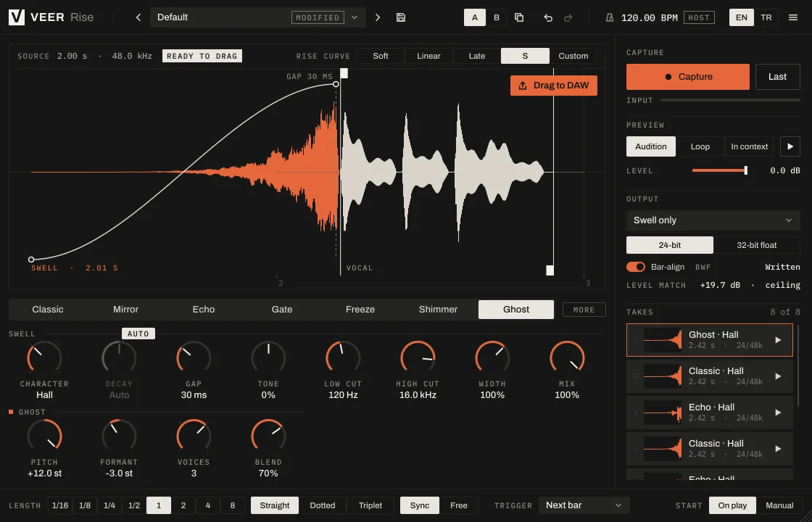Switch language to EN
Image resolution: width=812 pixels, height=522 pixels.
(x=742, y=17)
